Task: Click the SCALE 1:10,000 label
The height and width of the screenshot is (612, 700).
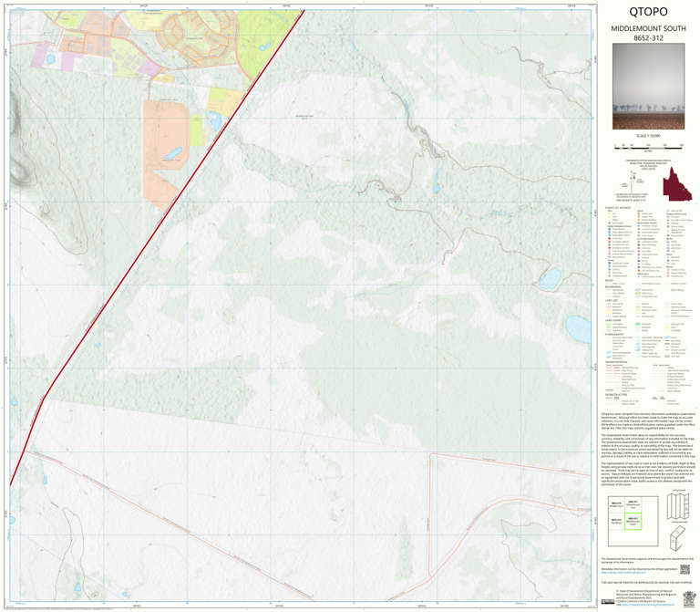Action: (x=648, y=136)
